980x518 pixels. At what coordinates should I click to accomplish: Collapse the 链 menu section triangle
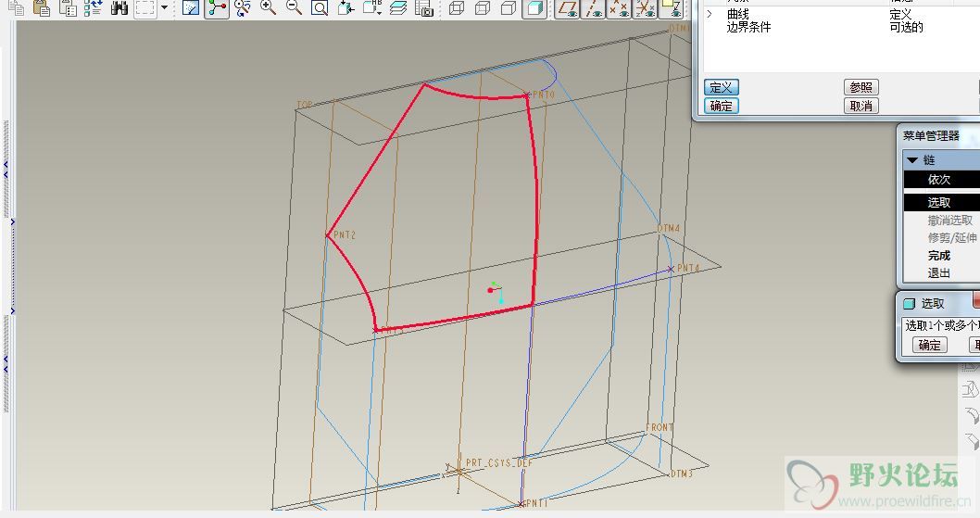(x=911, y=160)
